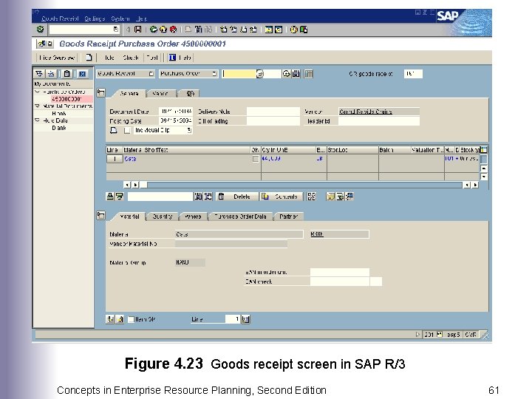
Task: Click the Check button
Action: [x=131, y=58]
